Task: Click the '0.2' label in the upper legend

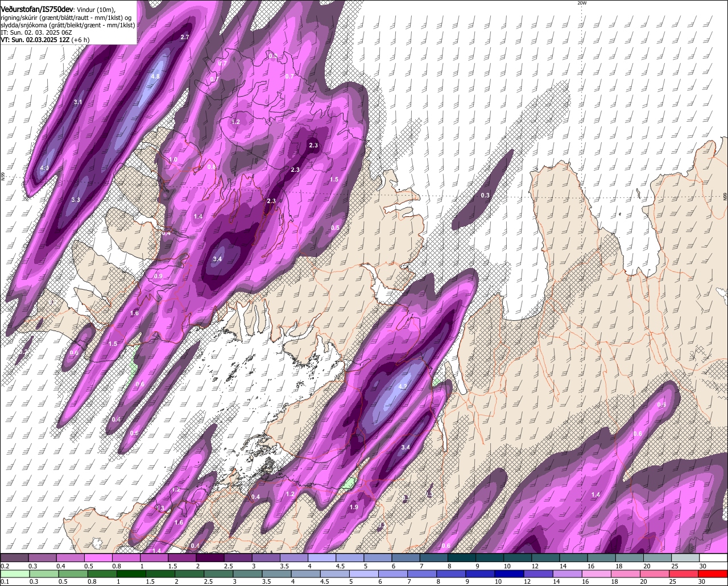Action: coord(5,566)
